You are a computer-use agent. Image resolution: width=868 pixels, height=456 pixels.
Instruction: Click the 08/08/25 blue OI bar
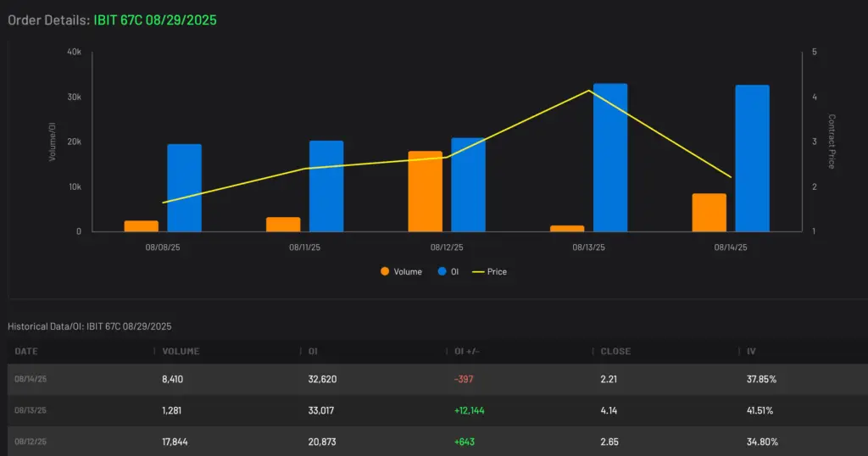point(184,188)
